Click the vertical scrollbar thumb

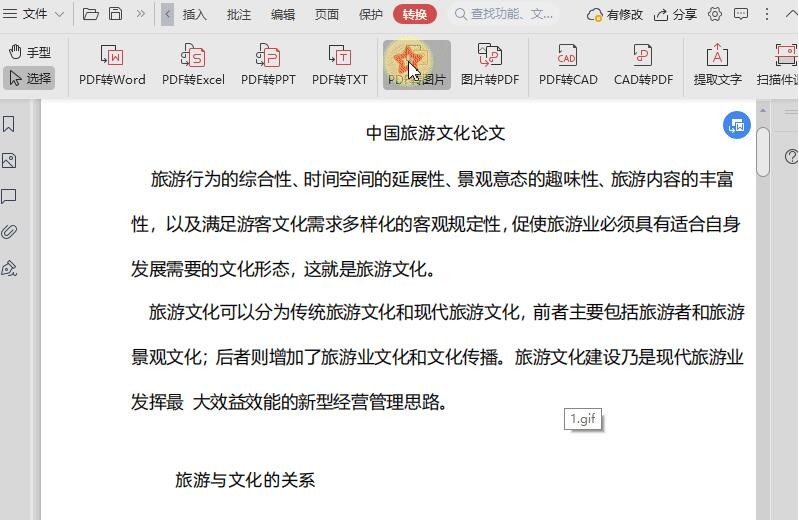click(762, 152)
